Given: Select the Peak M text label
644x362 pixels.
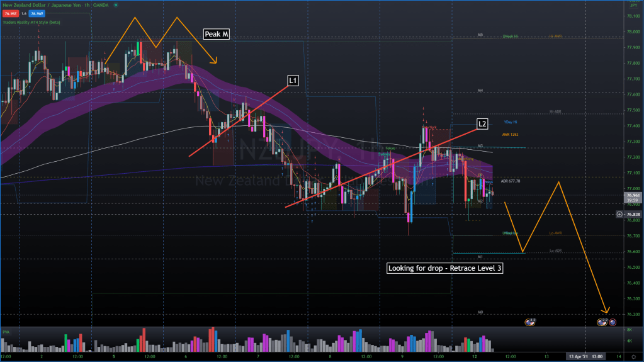Looking at the screenshot, I should tap(215, 34).
